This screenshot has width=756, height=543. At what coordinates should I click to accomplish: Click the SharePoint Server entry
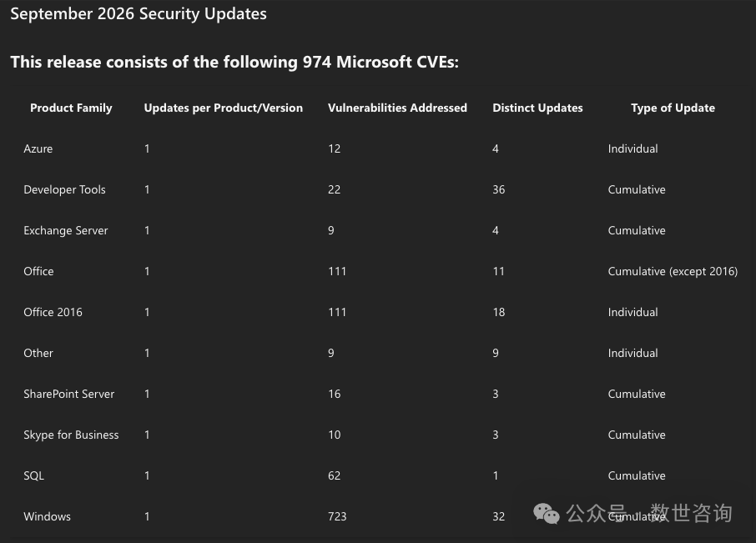click(69, 395)
